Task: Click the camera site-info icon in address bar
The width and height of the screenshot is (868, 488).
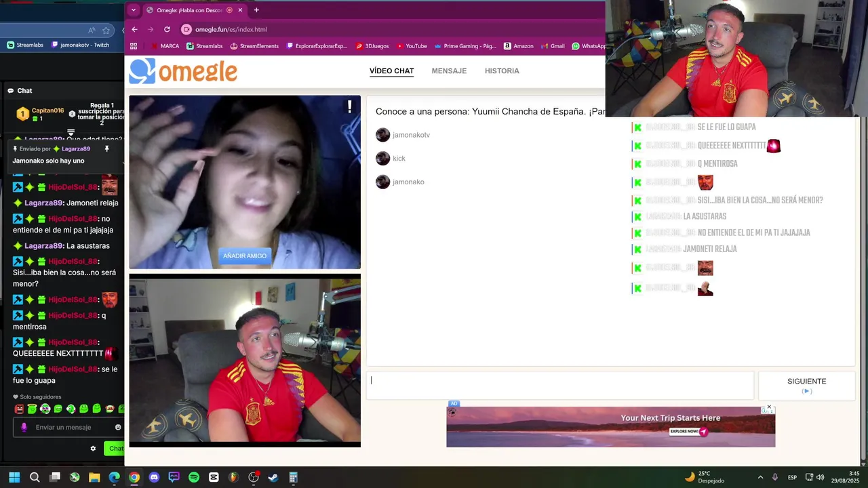Action: (x=186, y=29)
